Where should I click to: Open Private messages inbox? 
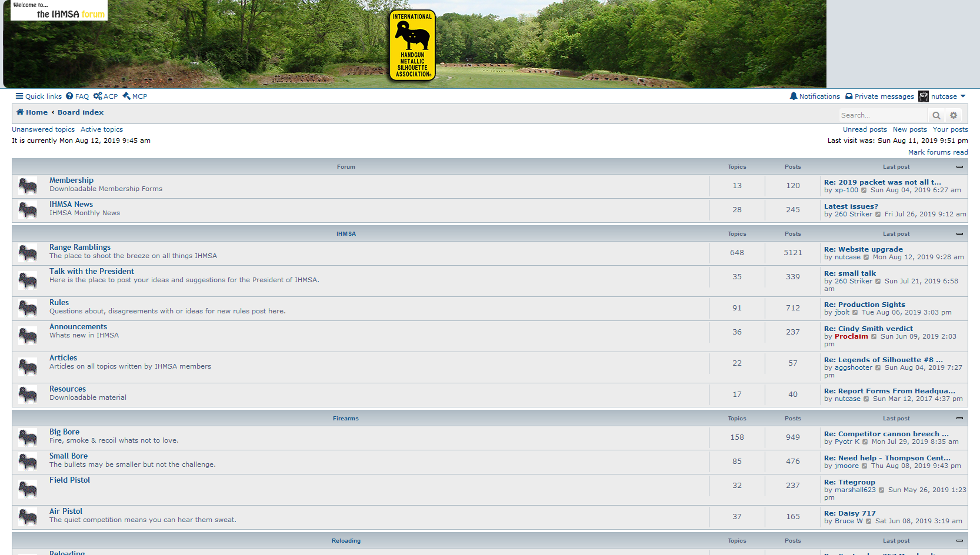[x=879, y=96]
